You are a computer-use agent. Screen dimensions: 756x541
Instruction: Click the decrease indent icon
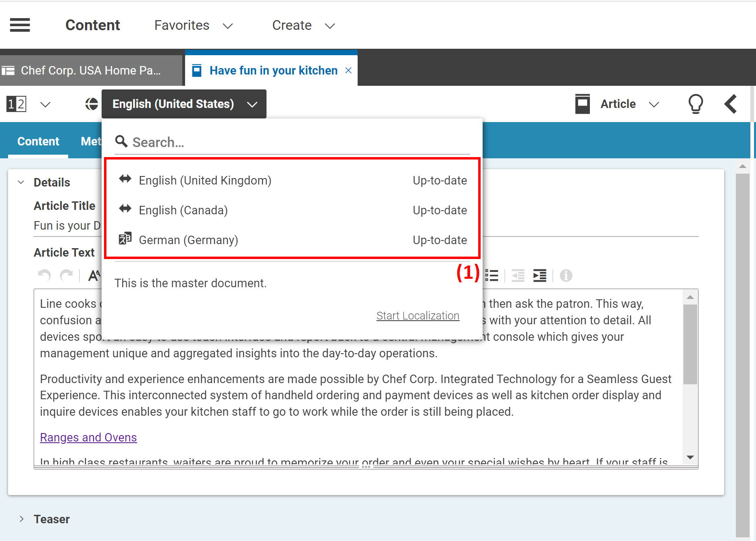(518, 276)
